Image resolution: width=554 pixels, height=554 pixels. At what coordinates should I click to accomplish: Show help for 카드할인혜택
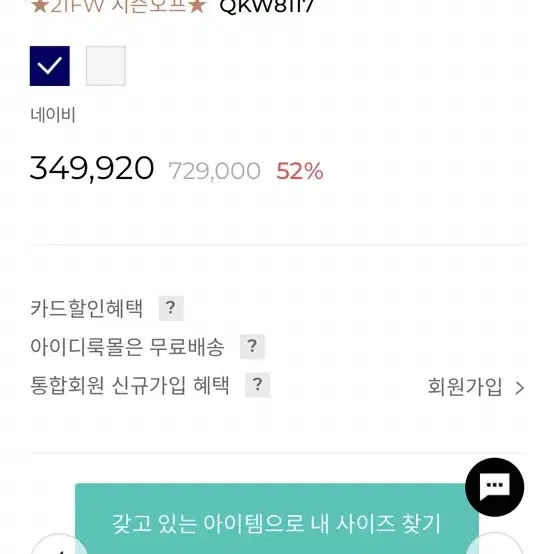tap(171, 308)
